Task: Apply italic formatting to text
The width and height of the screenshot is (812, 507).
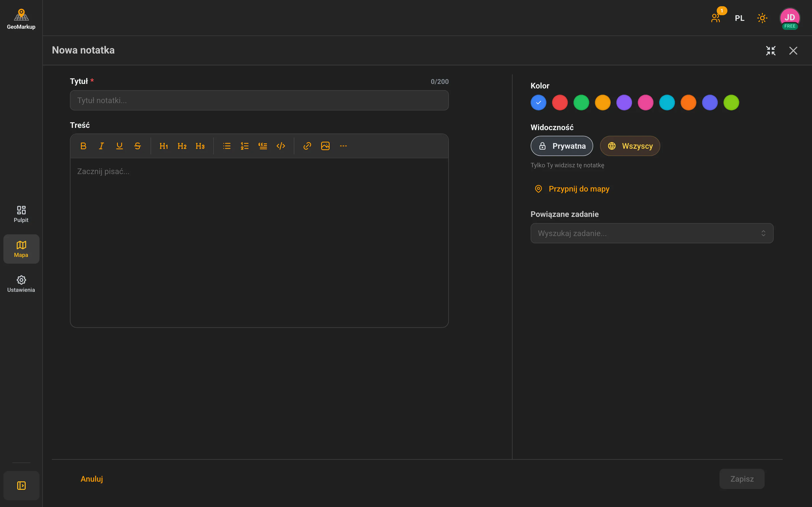Action: point(101,146)
